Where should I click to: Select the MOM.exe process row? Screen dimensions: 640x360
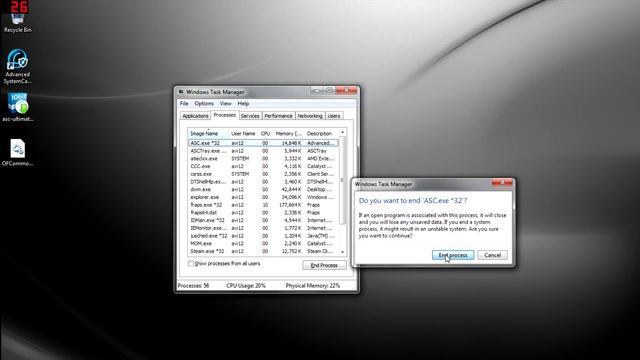click(263, 244)
